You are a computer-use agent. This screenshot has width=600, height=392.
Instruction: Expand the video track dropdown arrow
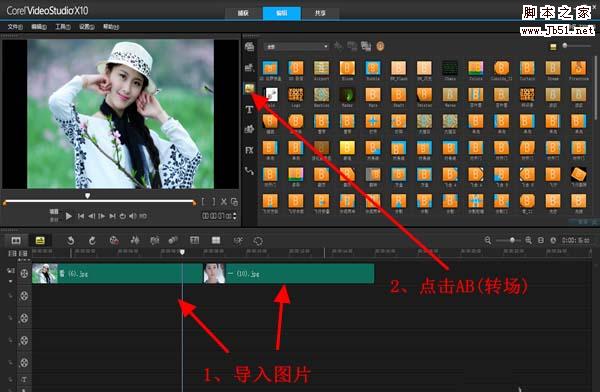point(11,281)
